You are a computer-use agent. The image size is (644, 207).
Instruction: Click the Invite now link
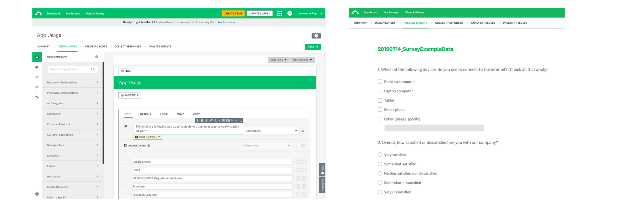click(226, 22)
